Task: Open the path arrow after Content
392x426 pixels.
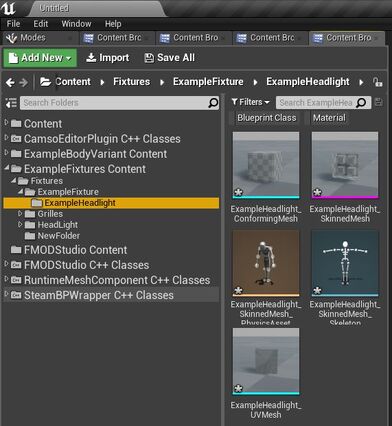Action: point(102,82)
